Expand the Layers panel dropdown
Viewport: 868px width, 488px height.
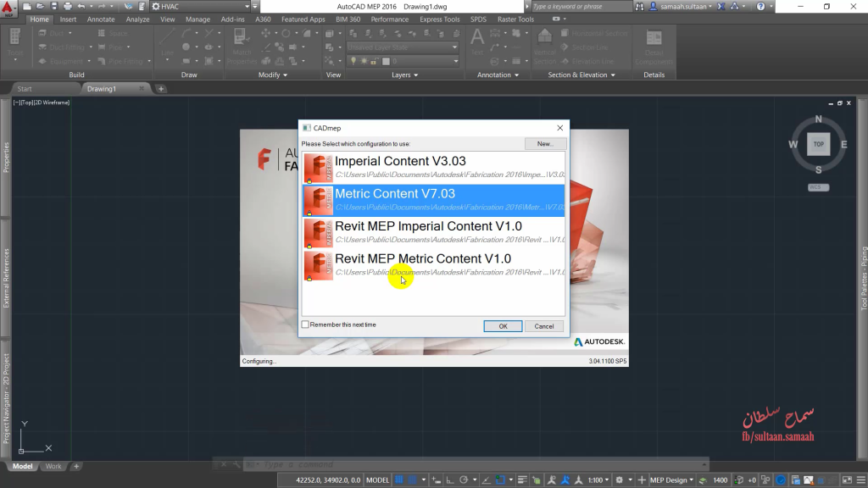(x=404, y=75)
